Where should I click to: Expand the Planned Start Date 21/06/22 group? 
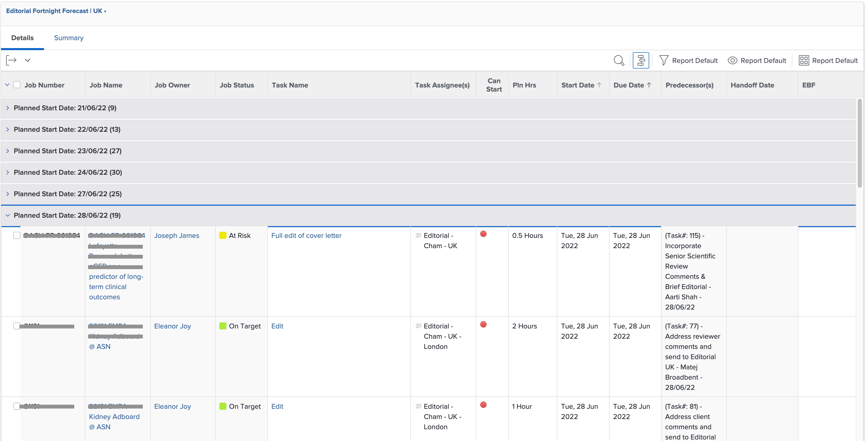(7, 108)
